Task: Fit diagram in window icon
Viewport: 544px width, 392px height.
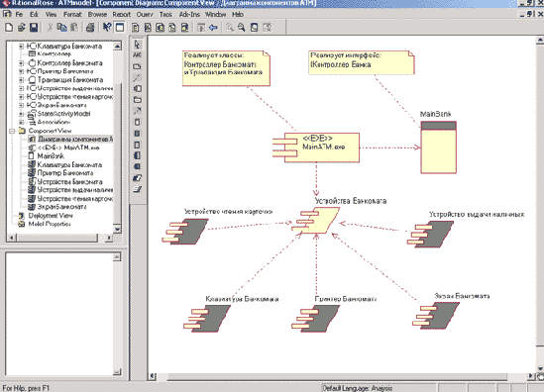Action: point(254,28)
